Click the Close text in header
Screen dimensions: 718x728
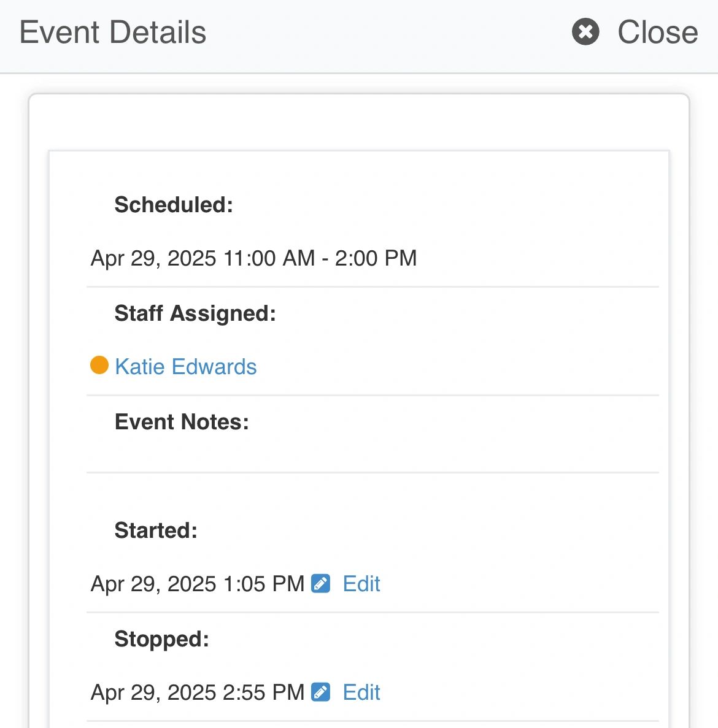coord(657,32)
